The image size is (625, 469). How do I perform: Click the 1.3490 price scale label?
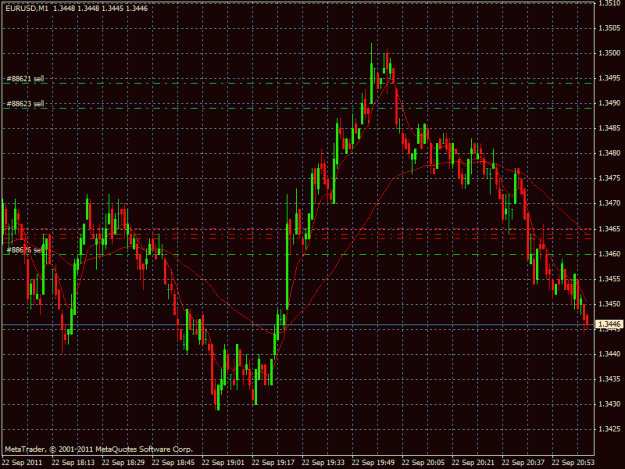(x=609, y=103)
